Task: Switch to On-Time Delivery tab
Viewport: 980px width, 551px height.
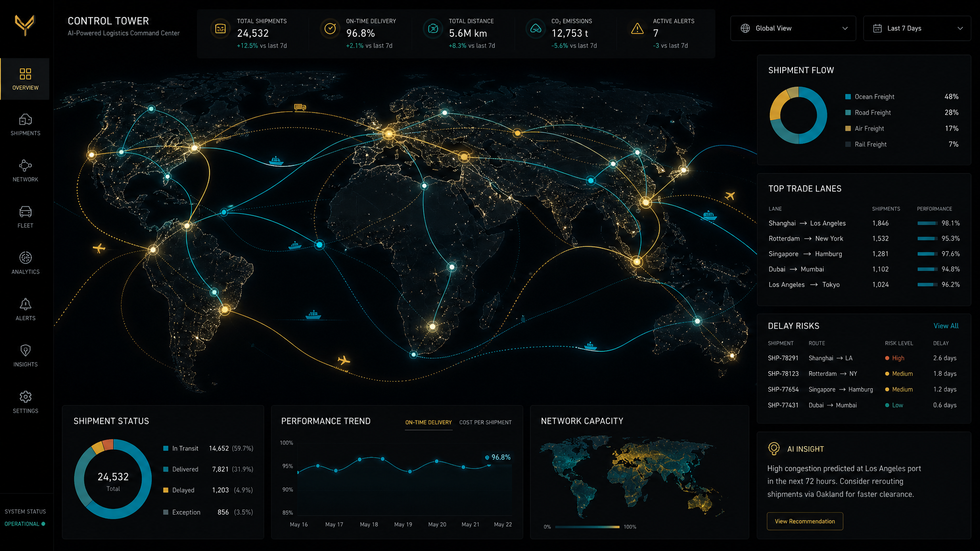Action: pyautogui.click(x=428, y=423)
